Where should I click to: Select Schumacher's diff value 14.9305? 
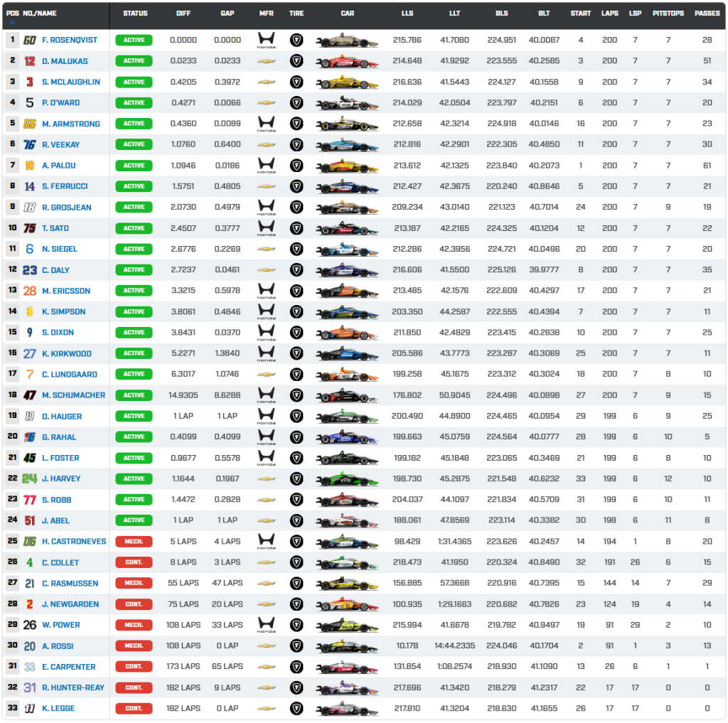[x=183, y=395]
